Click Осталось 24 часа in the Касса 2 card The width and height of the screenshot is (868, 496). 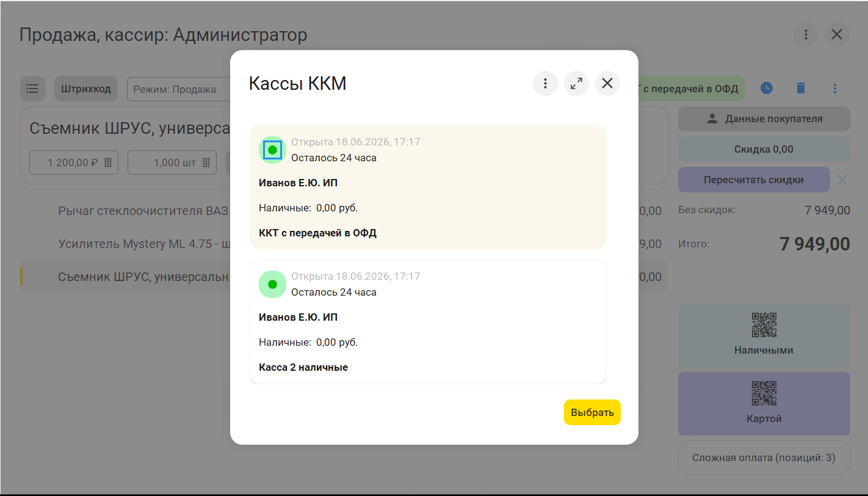pyautogui.click(x=334, y=292)
